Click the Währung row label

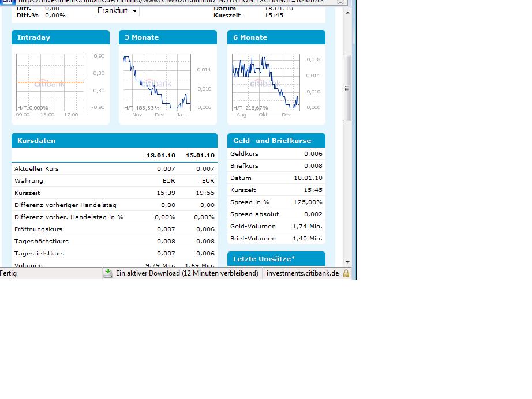coord(29,180)
